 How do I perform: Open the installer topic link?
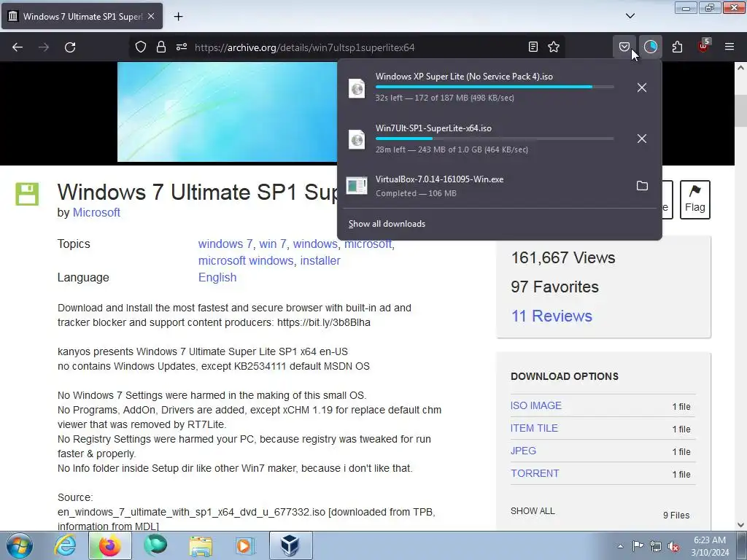point(320,260)
